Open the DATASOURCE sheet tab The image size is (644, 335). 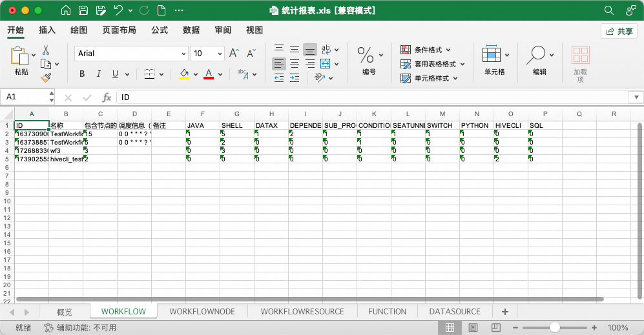(x=455, y=312)
